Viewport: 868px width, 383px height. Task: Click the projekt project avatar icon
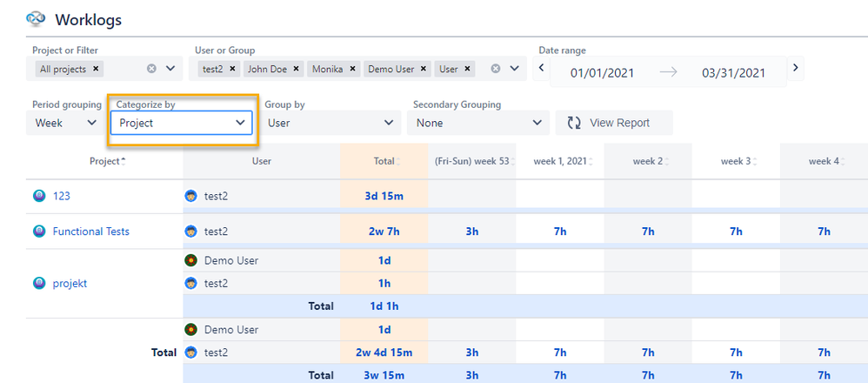click(x=39, y=284)
